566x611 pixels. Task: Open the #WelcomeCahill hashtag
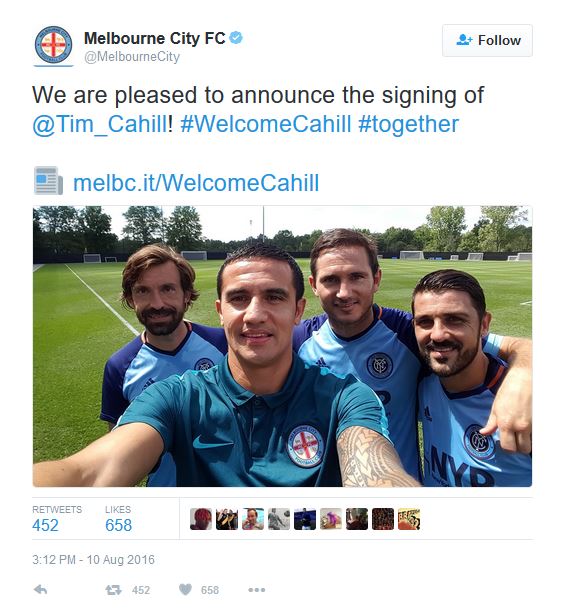pyautogui.click(x=266, y=124)
